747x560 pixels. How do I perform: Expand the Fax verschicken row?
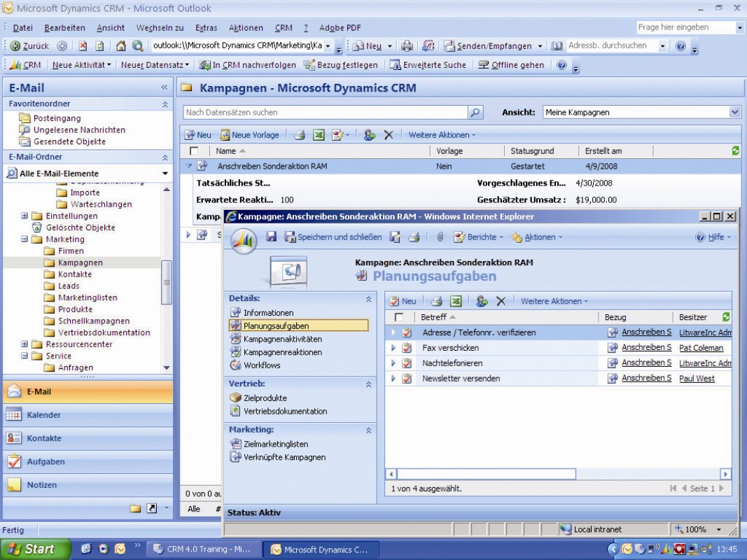(x=393, y=348)
